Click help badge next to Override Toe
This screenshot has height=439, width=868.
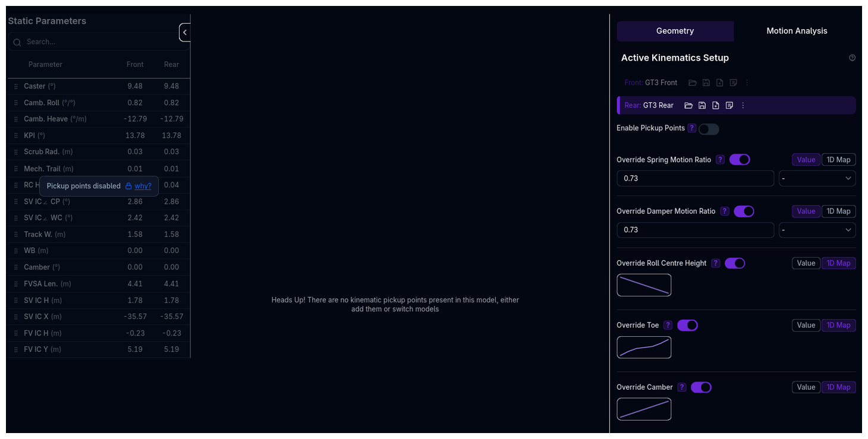click(668, 326)
